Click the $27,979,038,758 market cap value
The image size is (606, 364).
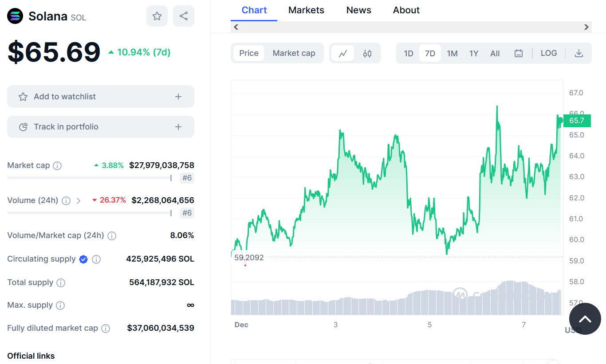click(x=162, y=165)
